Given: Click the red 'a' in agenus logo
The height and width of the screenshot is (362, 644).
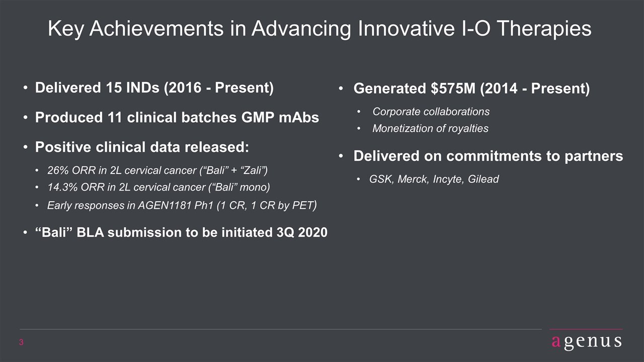Looking at the screenshot, I should tap(555, 342).
